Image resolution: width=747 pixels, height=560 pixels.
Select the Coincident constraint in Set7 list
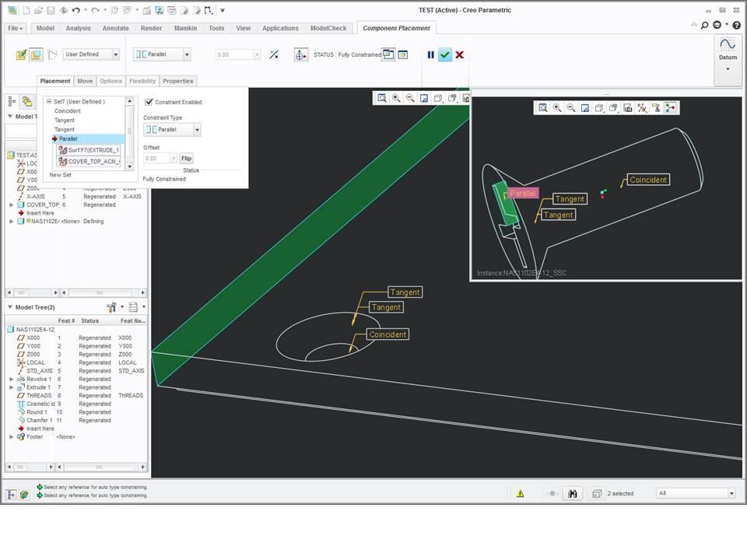(68, 111)
